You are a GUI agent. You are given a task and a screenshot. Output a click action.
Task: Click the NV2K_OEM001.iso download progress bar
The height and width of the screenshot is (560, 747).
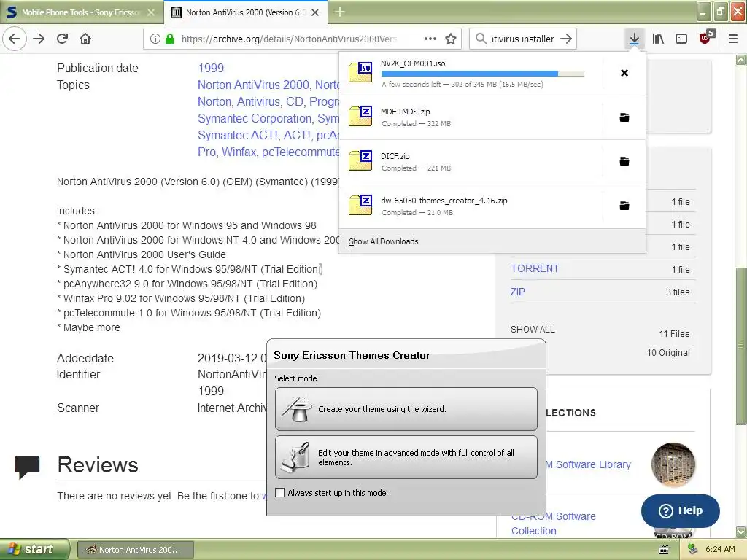pos(483,74)
